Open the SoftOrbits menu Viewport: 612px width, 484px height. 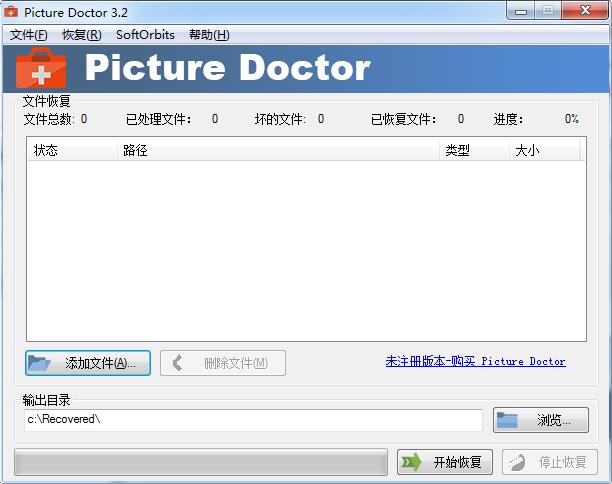pos(145,35)
